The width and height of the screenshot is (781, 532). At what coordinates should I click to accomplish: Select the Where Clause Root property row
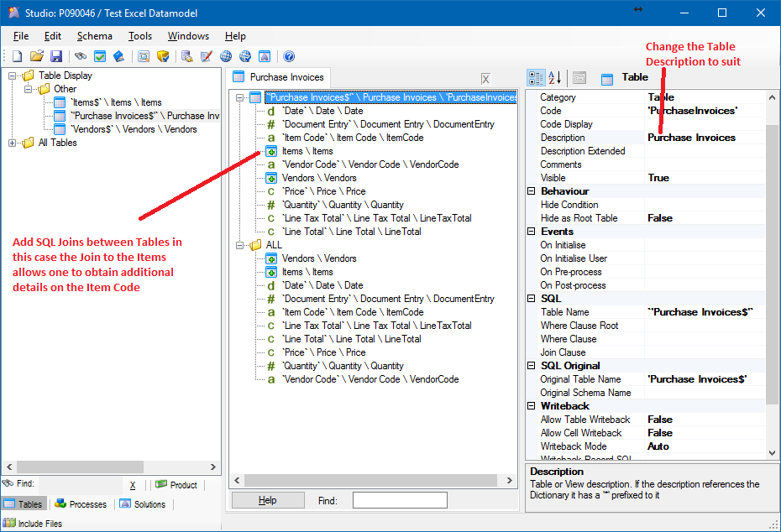point(646,326)
